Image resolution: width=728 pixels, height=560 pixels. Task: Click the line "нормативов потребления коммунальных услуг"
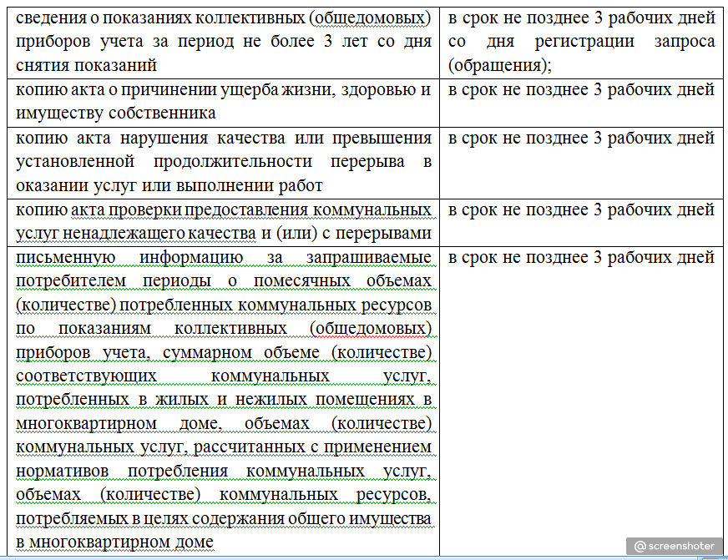pos(223,471)
